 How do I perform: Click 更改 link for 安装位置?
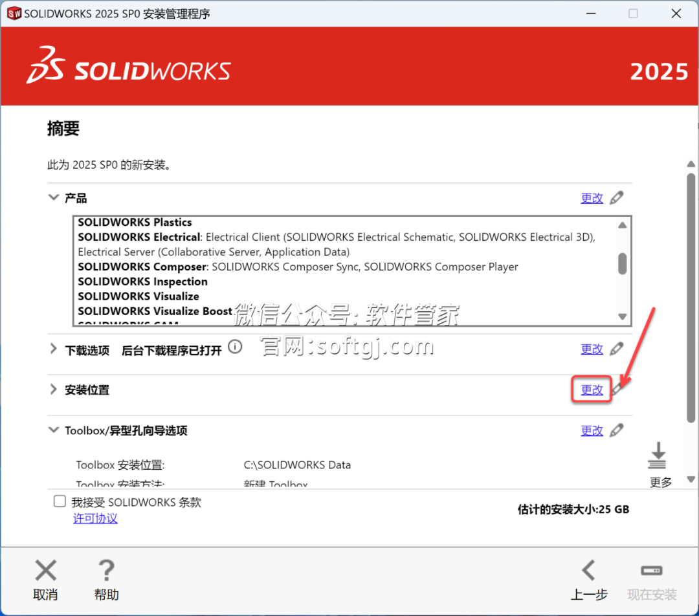click(x=592, y=390)
